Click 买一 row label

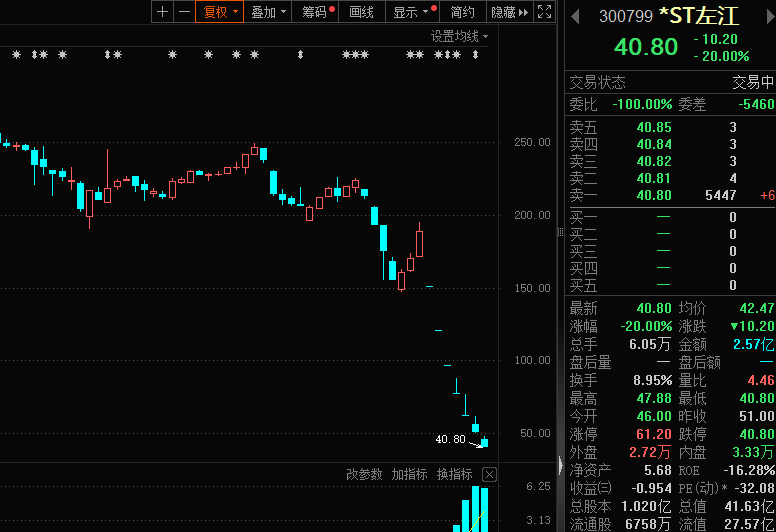tap(583, 217)
